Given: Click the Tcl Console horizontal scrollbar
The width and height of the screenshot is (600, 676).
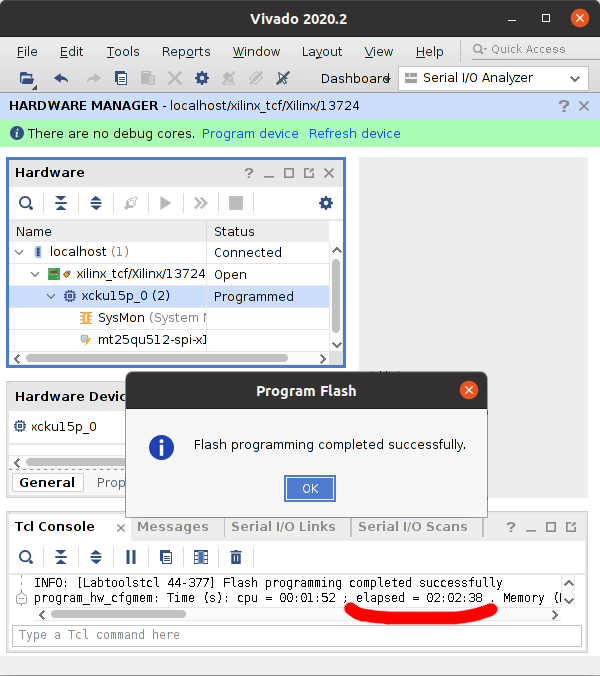Looking at the screenshot, I should tap(119, 614).
